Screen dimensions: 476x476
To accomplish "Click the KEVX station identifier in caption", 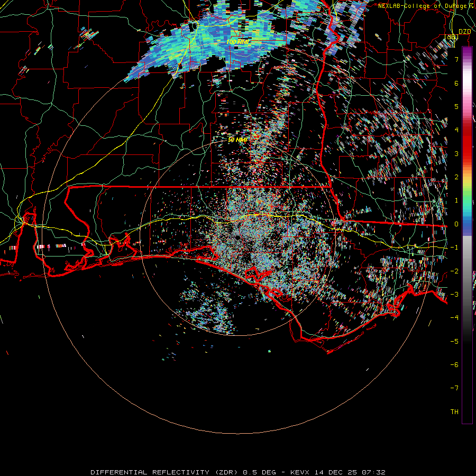I will tap(300, 472).
